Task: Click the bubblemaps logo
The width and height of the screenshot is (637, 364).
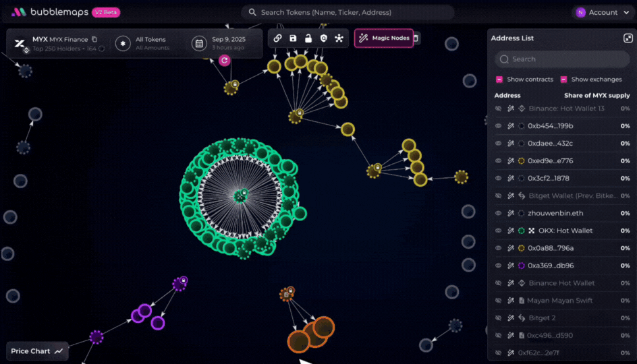Action: click(49, 12)
